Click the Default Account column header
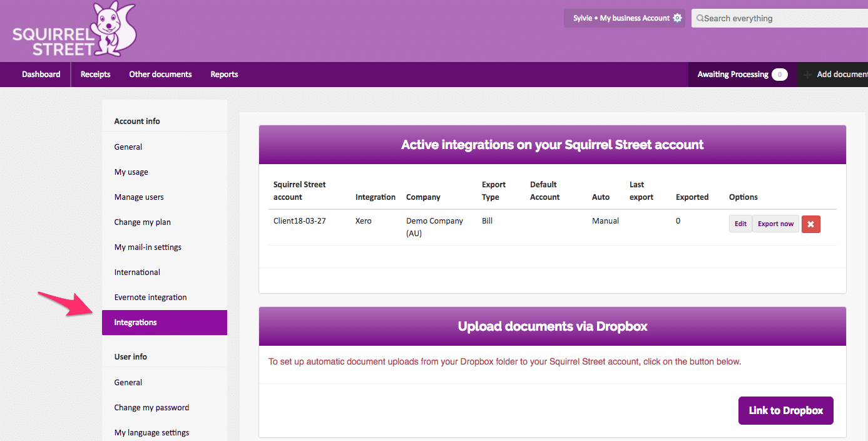 point(545,190)
